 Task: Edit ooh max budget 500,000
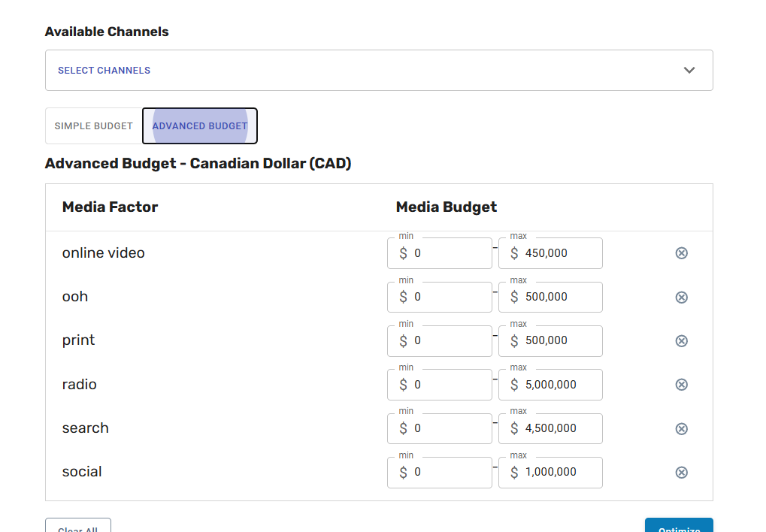coord(550,297)
